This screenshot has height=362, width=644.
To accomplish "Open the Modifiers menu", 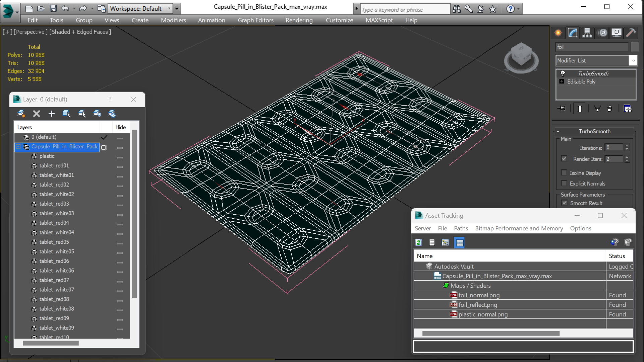I will (x=173, y=20).
